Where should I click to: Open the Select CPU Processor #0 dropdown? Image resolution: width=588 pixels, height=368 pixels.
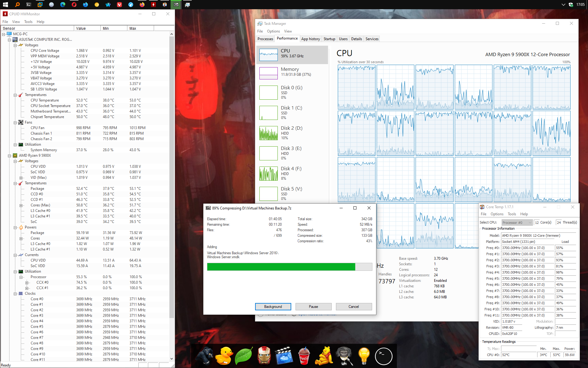[517, 223]
